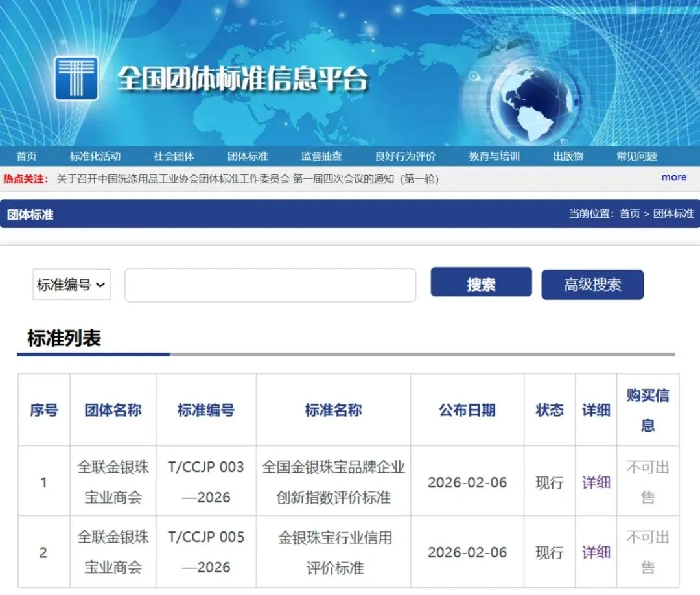
Task: Click 不可出售 for T/CCJP 005—2026
Action: tap(647, 552)
